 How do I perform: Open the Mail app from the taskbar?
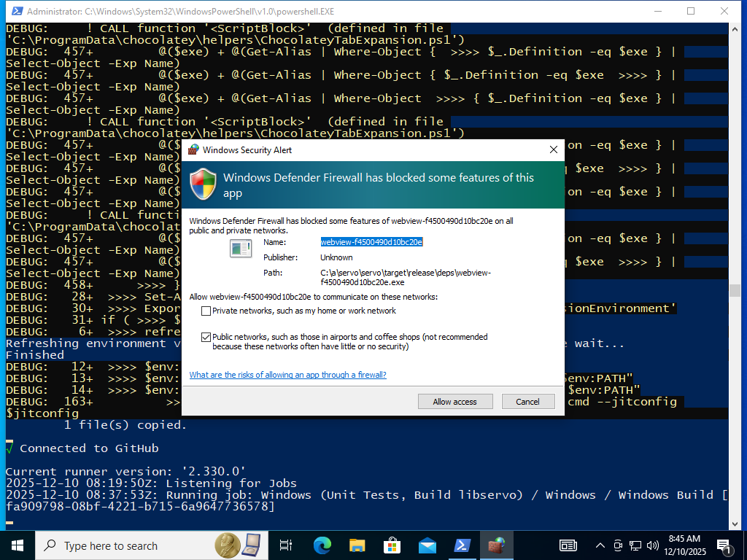[427, 545]
